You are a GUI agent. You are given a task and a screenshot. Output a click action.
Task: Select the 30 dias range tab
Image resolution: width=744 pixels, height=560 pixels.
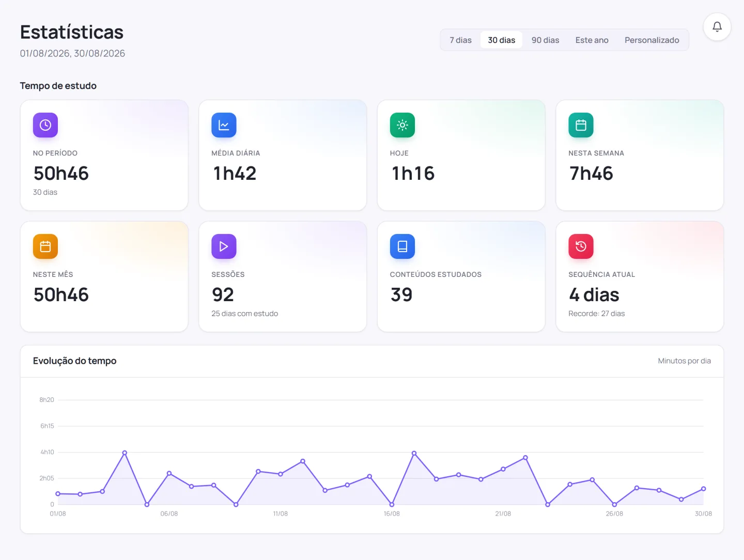(501, 40)
